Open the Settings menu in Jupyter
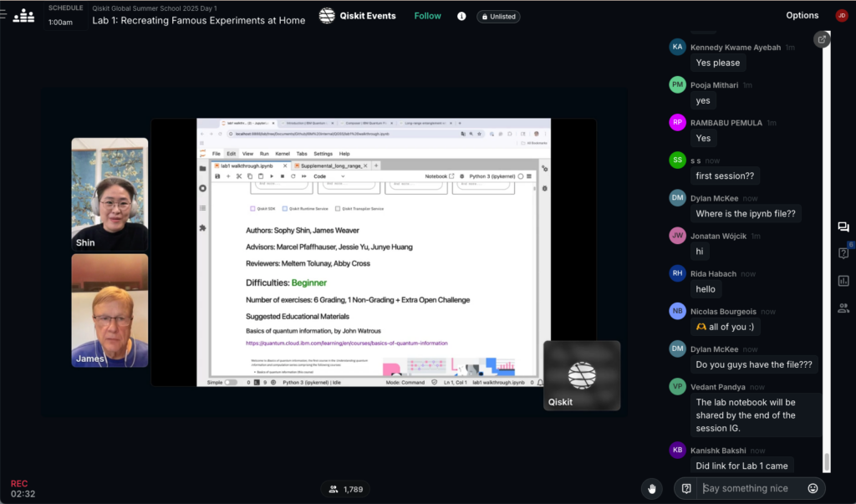Image resolution: width=856 pixels, height=504 pixels. (x=323, y=154)
